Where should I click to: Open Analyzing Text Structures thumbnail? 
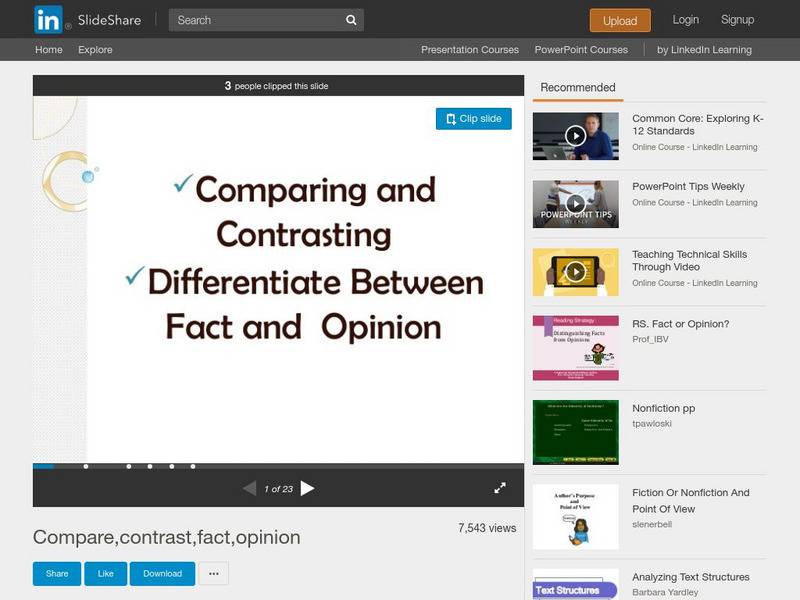click(x=576, y=584)
